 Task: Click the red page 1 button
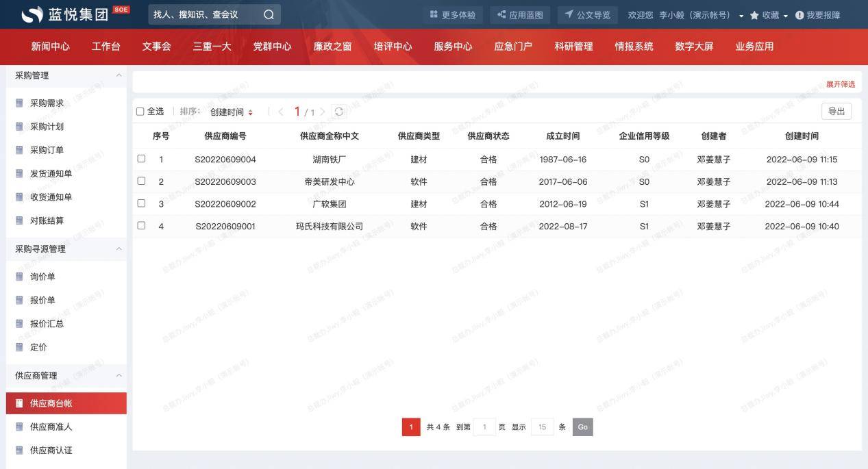tap(411, 427)
